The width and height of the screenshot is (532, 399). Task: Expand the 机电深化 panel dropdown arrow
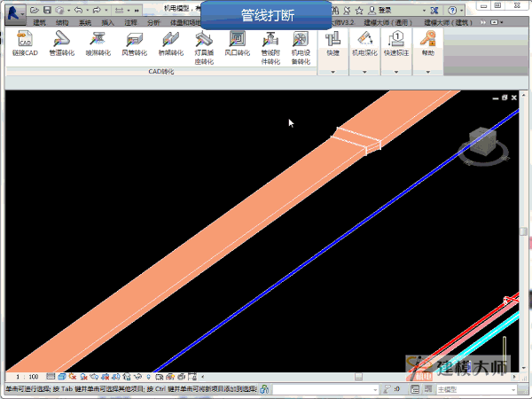364,72
